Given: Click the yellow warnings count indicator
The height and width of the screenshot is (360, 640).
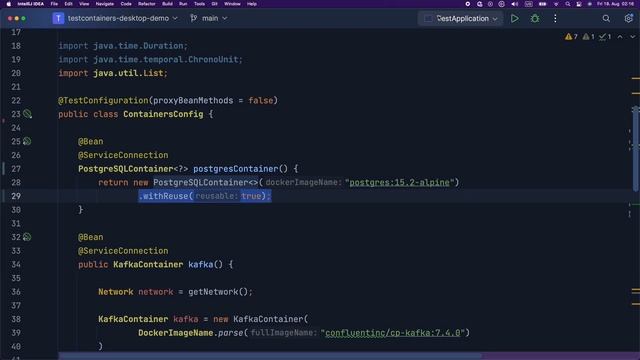Looking at the screenshot, I should [571, 37].
